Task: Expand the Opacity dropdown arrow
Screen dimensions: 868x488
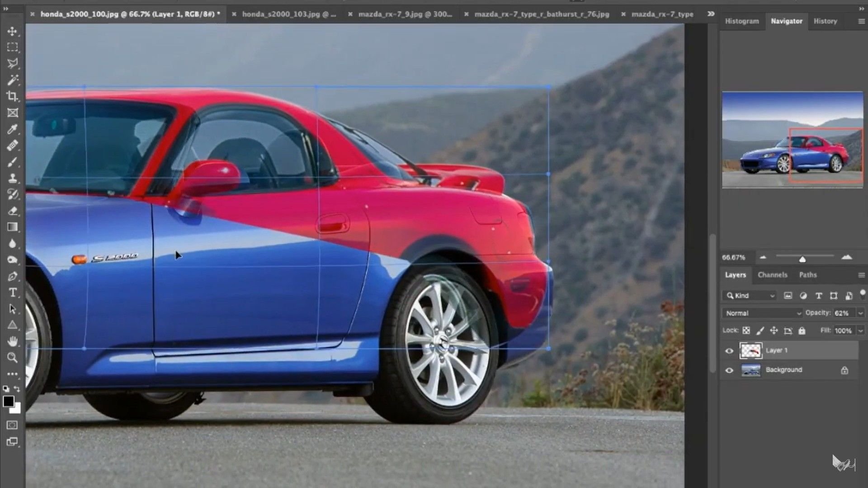Action: point(860,313)
